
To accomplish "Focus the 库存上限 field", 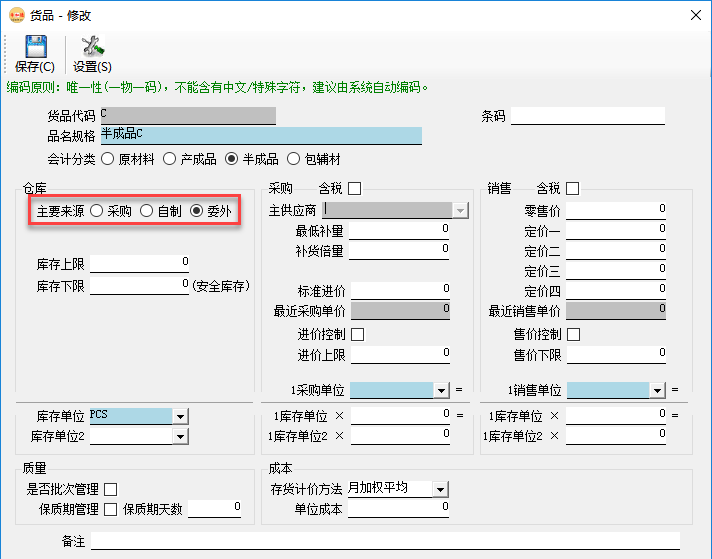I will (x=139, y=264).
